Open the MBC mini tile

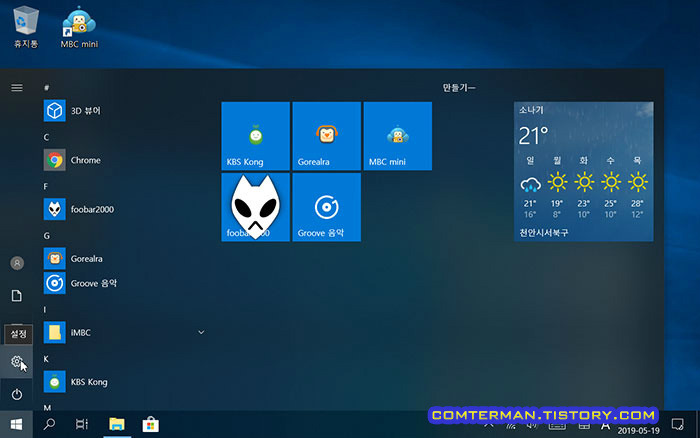point(397,136)
